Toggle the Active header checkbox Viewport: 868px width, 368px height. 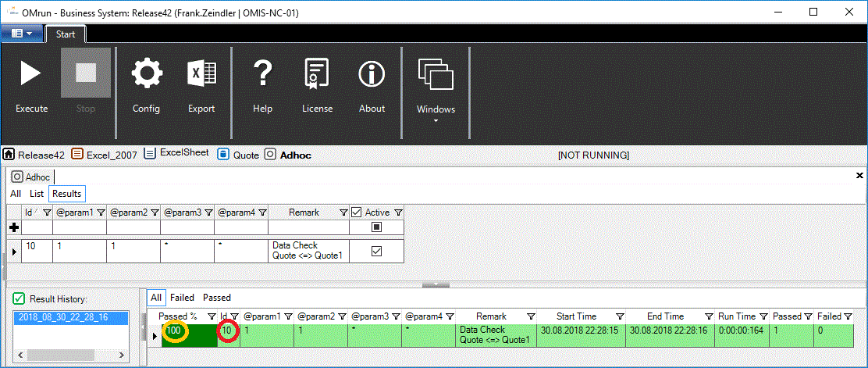357,212
